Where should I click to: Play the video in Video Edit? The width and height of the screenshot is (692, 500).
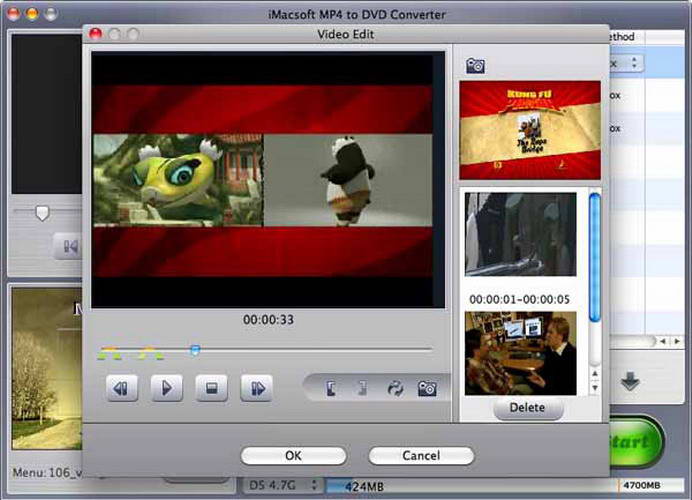click(167, 388)
